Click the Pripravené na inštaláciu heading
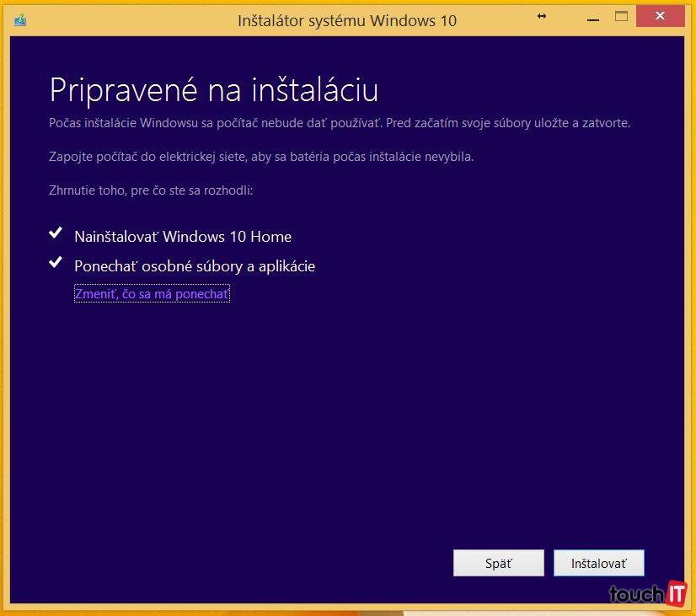Image resolution: width=696 pixels, height=616 pixels. point(214,89)
